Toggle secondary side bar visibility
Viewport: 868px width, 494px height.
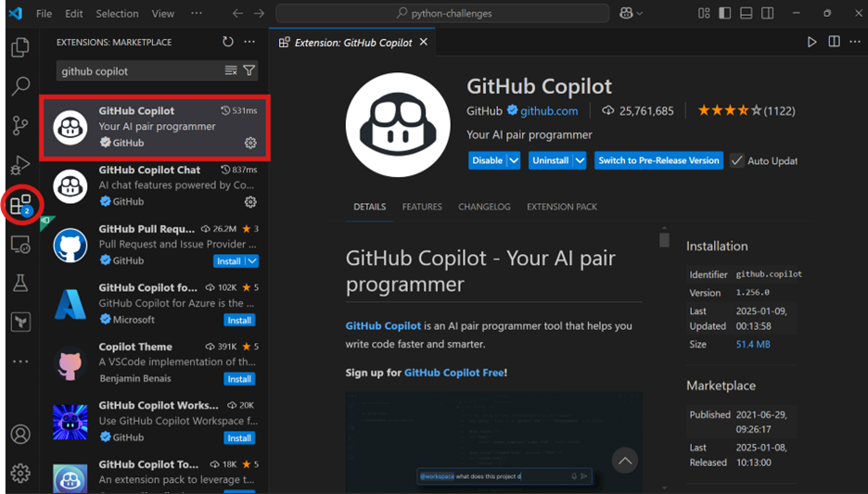pyautogui.click(x=767, y=13)
